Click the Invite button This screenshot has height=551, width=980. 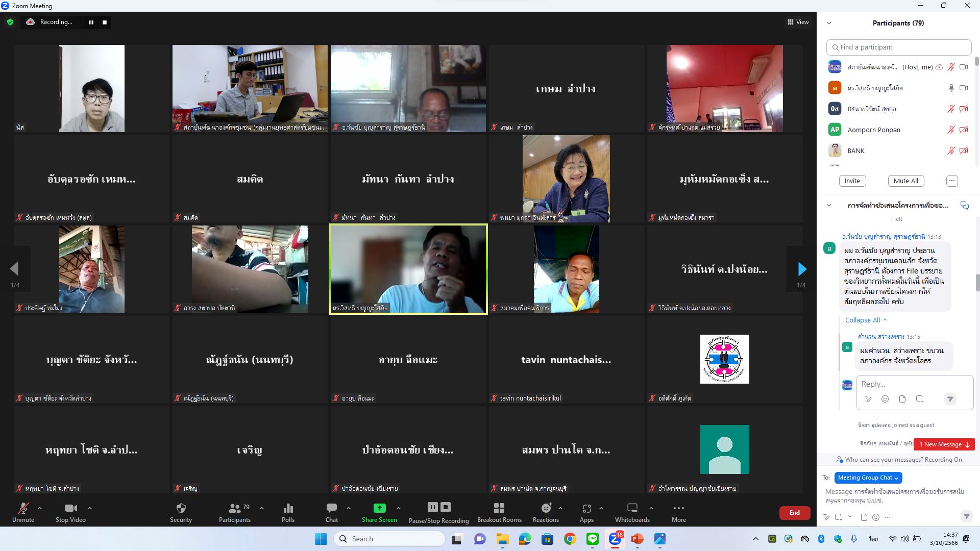(852, 181)
